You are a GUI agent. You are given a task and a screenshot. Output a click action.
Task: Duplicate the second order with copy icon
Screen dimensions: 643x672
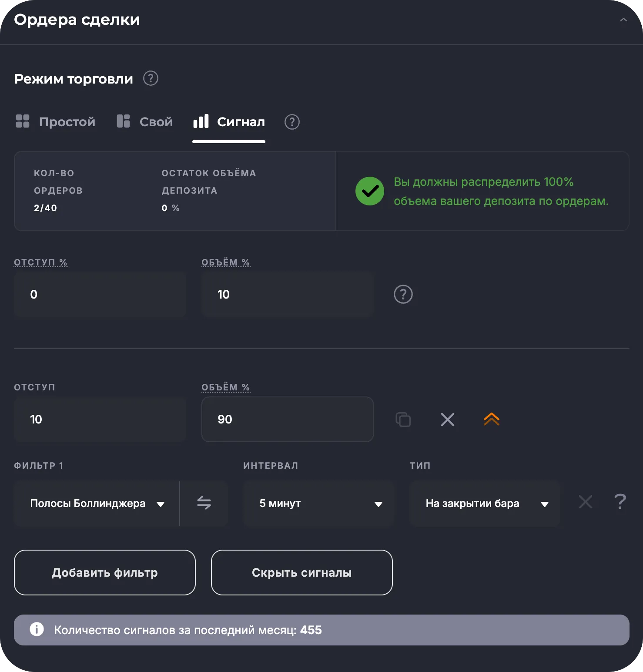[x=403, y=420]
